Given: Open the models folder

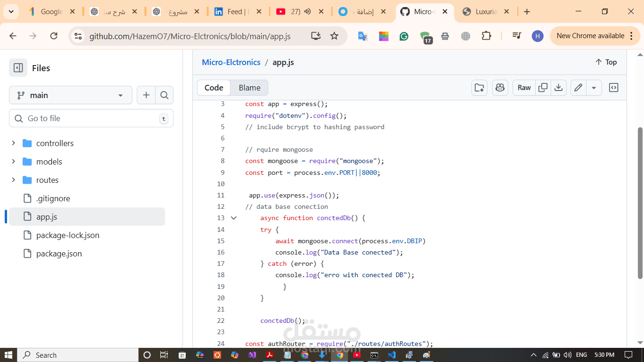Looking at the screenshot, I should pos(49,162).
